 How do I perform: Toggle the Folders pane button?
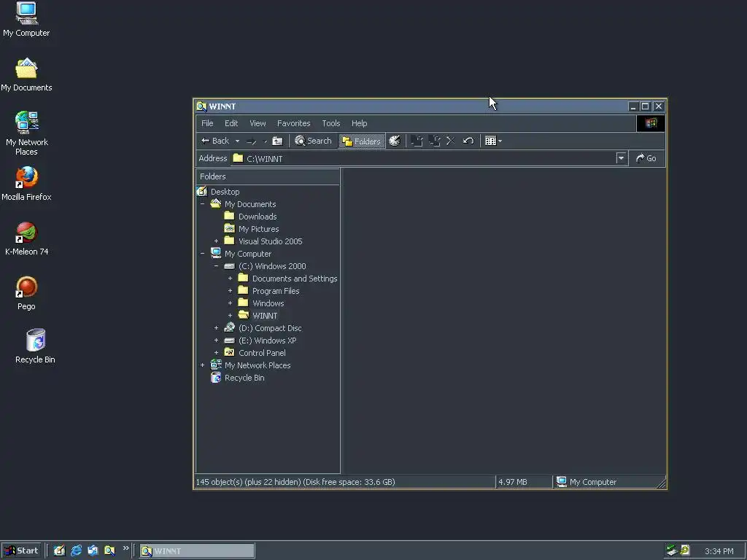[362, 141]
